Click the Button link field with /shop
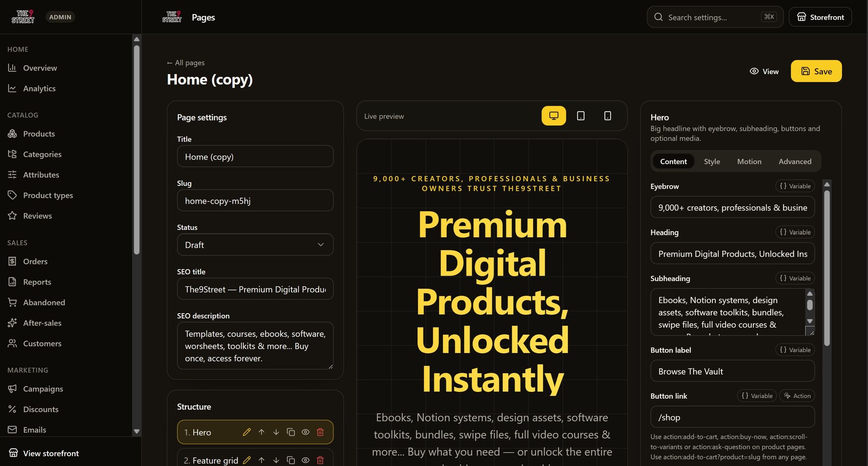 coord(732,417)
